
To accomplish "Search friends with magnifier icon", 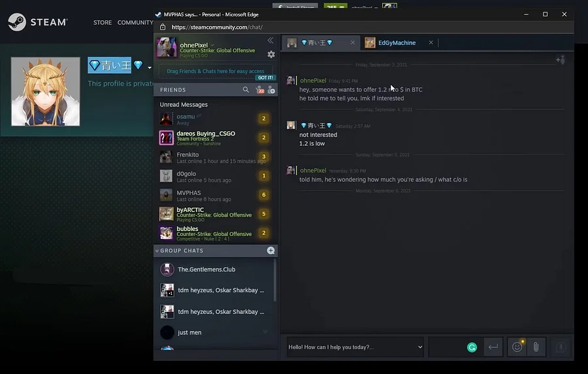I will tap(246, 90).
